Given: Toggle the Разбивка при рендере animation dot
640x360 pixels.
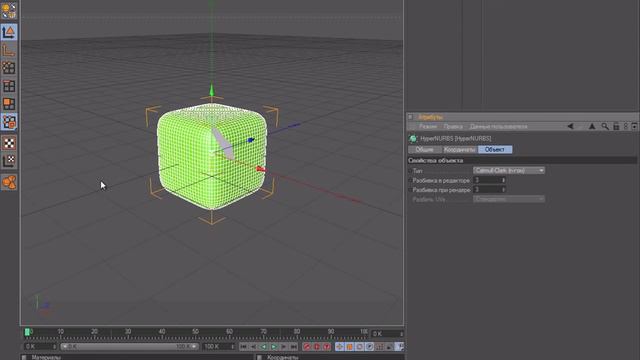Looking at the screenshot, I should tap(410, 190).
